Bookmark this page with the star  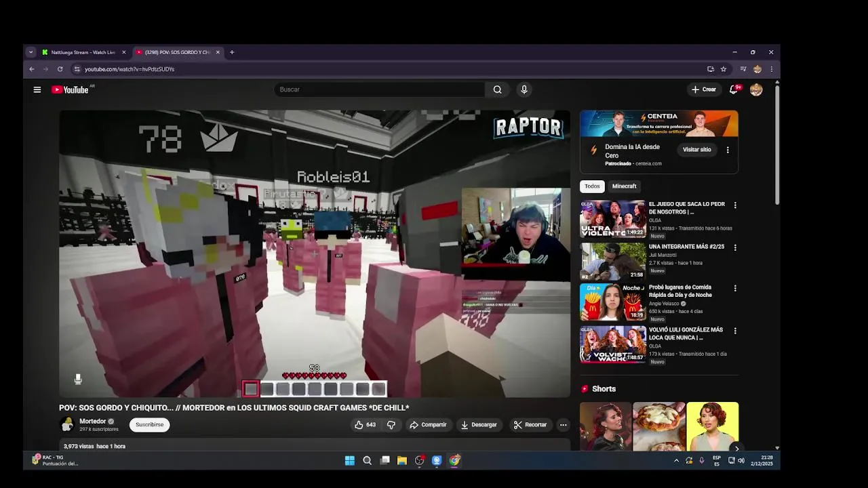724,69
